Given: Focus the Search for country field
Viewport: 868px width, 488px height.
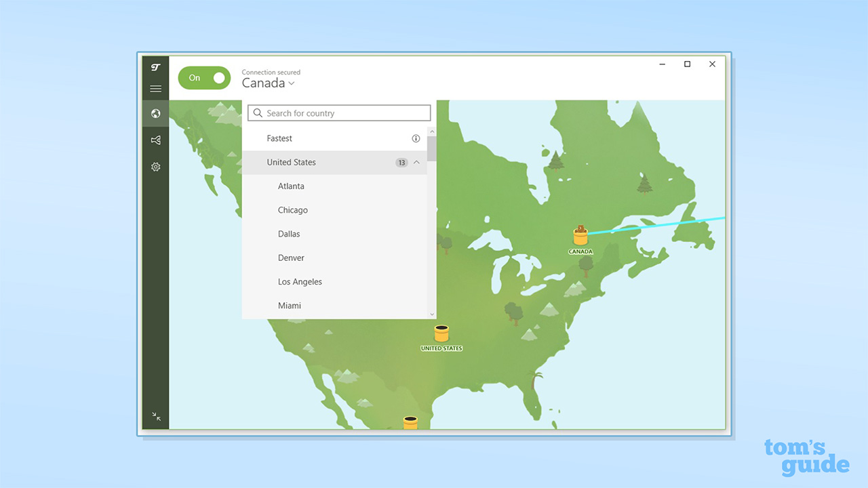Looking at the screenshot, I should coord(339,113).
